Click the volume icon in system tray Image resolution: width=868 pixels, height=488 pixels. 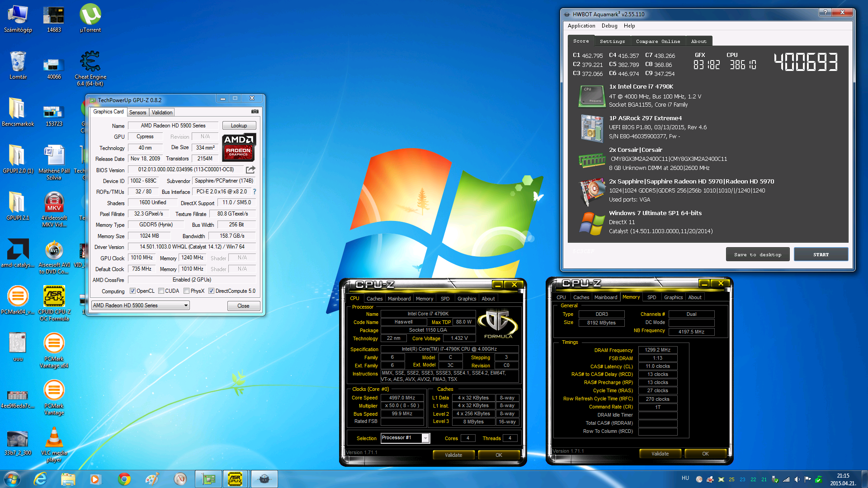click(x=797, y=479)
